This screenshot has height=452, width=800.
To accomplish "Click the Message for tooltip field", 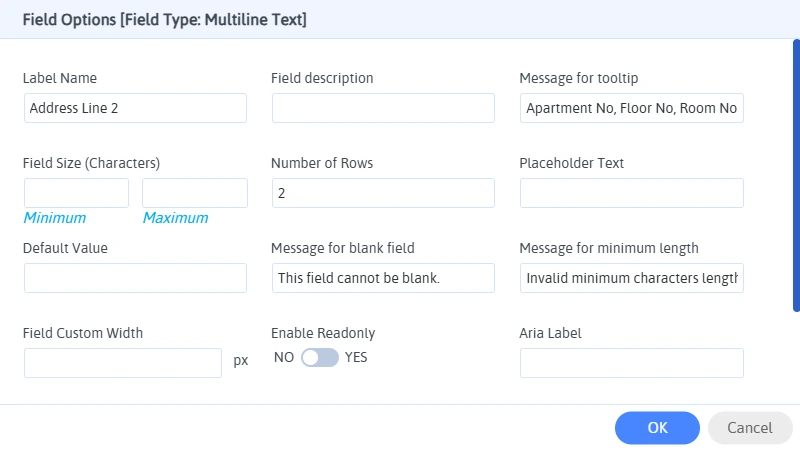I will 631,108.
